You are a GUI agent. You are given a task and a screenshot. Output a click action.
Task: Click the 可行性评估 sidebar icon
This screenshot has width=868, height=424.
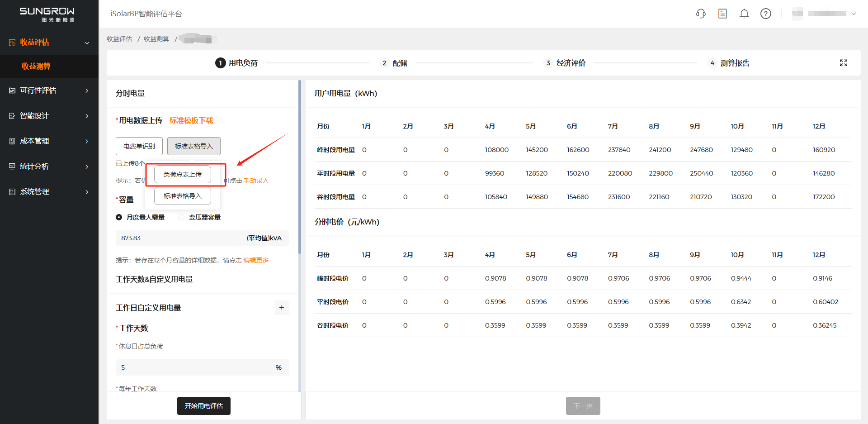(x=12, y=91)
